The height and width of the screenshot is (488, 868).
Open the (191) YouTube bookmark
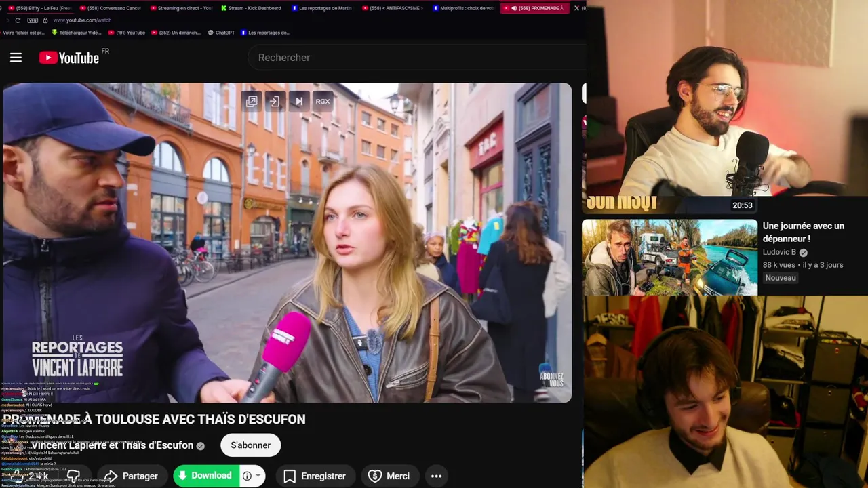pyautogui.click(x=127, y=33)
